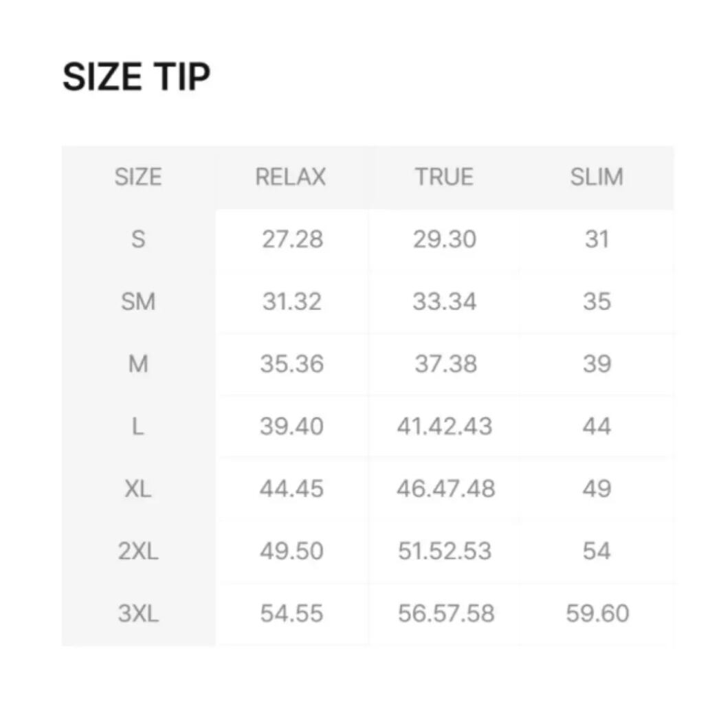Viewport: 708px width, 728px height.
Task: Click the S size row label
Action: click(x=138, y=239)
